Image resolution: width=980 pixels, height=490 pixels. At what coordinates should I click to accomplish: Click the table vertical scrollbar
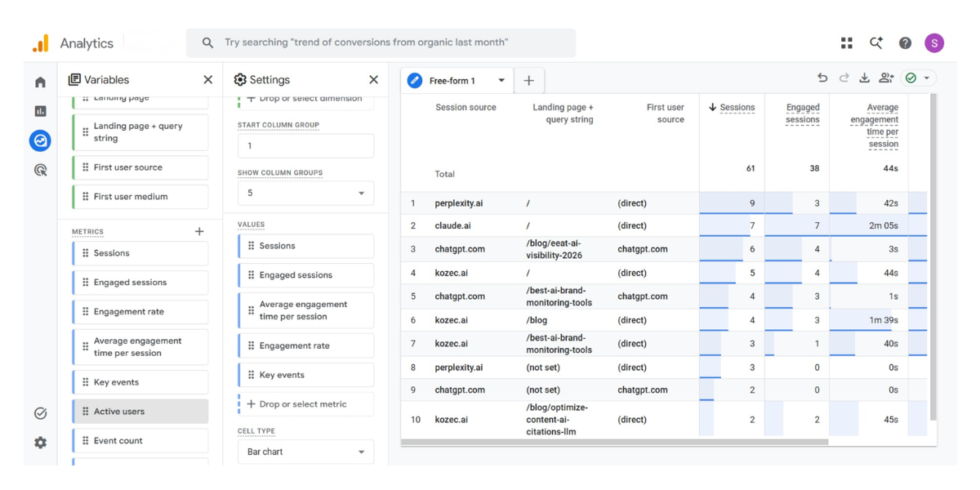tap(933, 256)
